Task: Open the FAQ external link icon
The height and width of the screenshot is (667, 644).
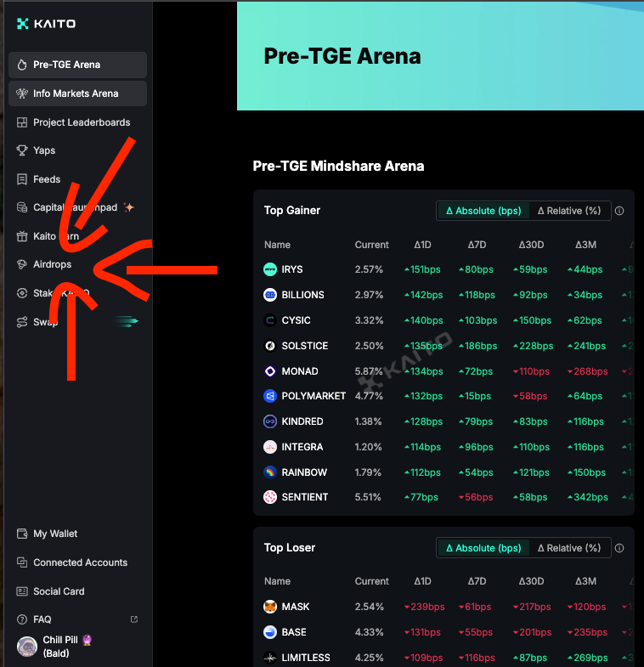Action: pyautogui.click(x=133, y=619)
